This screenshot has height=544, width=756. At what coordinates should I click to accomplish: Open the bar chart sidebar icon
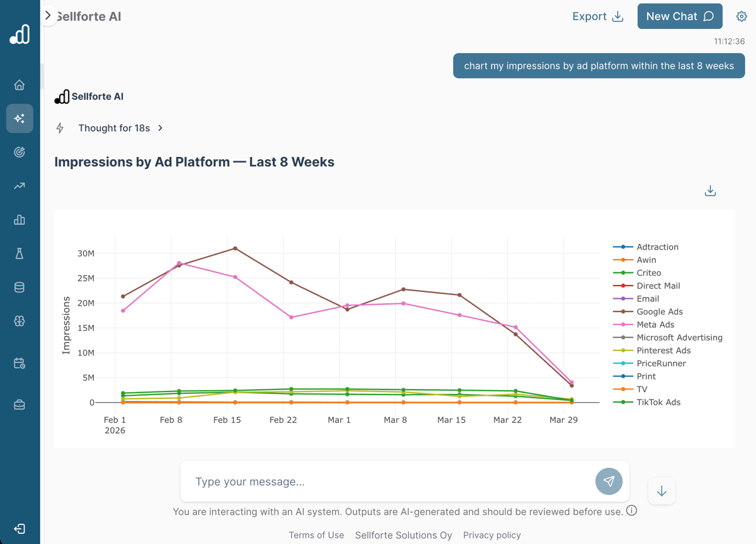[20, 220]
